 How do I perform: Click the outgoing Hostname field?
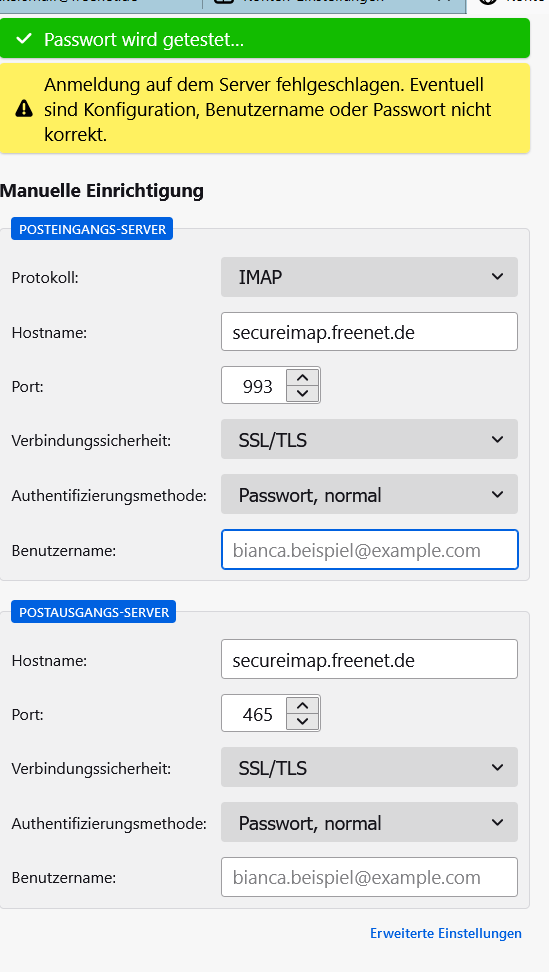point(369,660)
